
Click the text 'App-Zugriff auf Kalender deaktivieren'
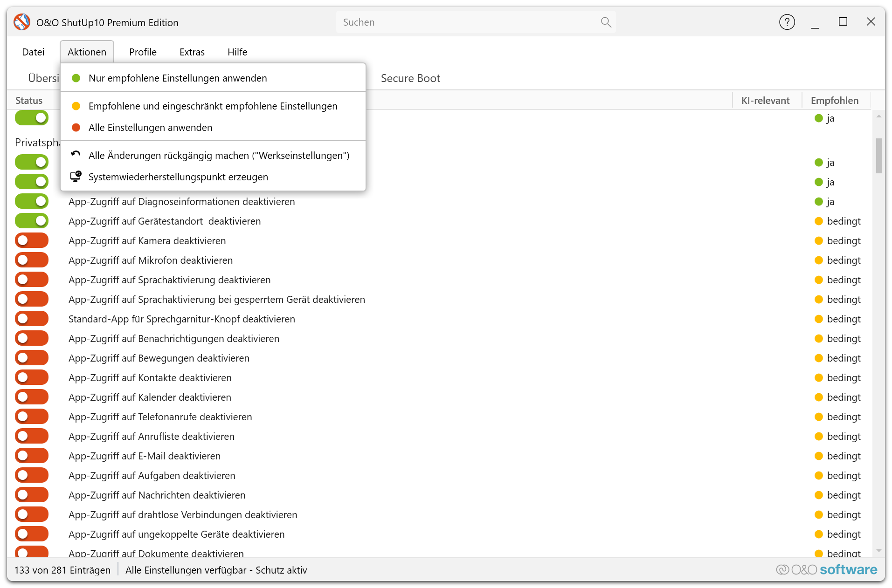[x=150, y=397]
